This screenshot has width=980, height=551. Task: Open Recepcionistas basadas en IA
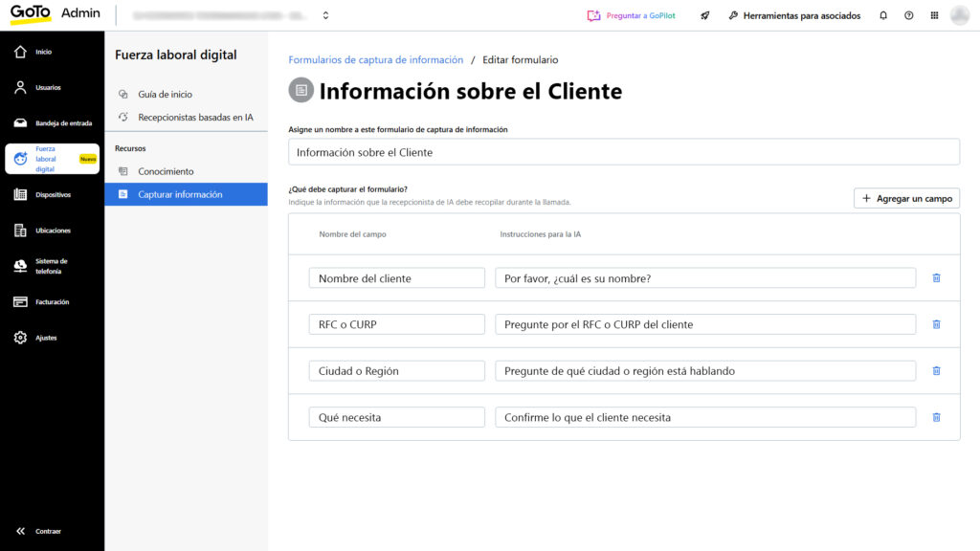pos(195,118)
